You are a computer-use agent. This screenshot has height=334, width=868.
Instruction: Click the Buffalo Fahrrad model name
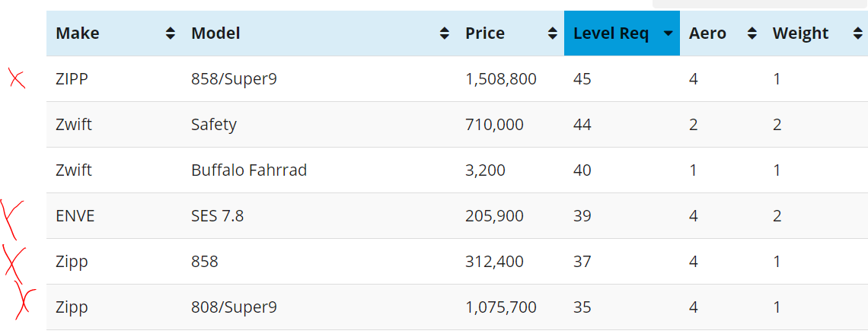tap(249, 170)
